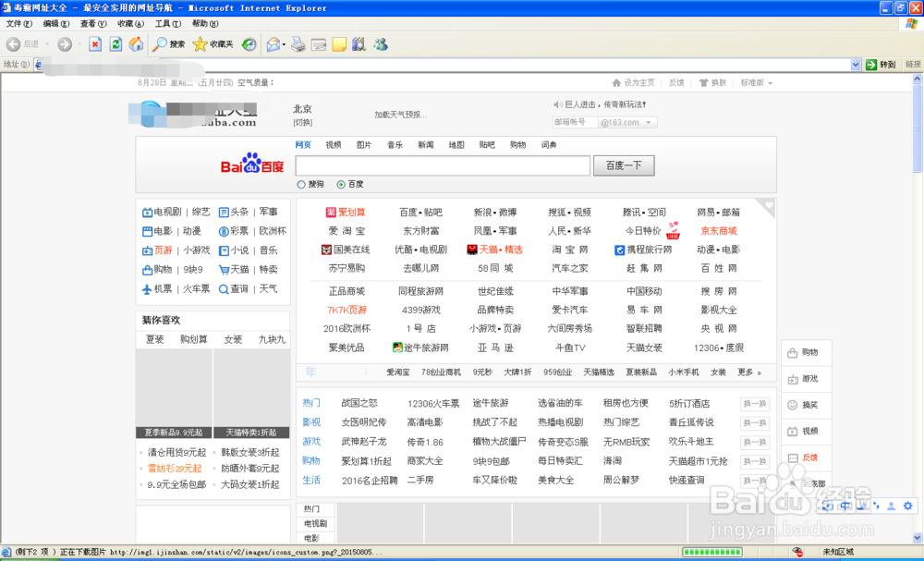Click the status bar loading progress bar
924x561 pixels.
[x=711, y=552]
